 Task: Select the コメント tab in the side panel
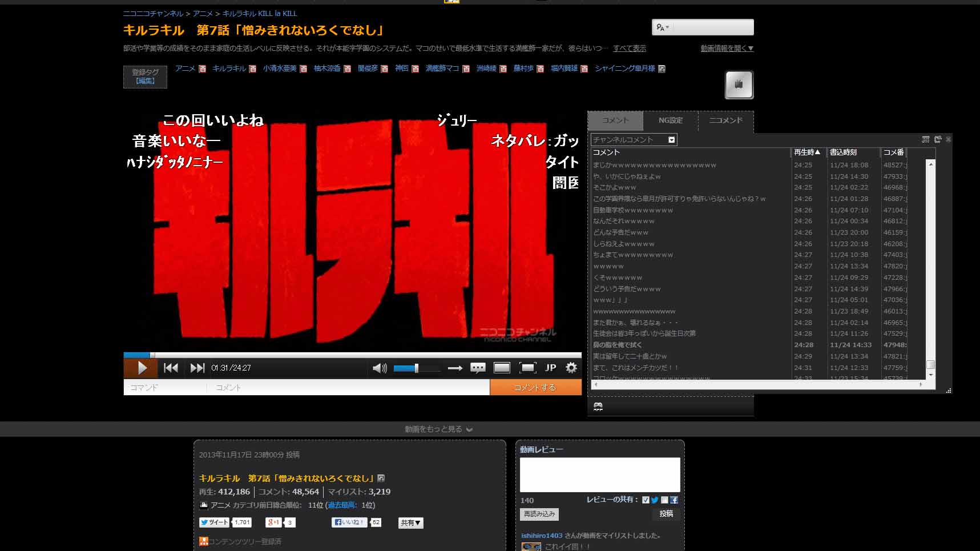[x=615, y=120]
